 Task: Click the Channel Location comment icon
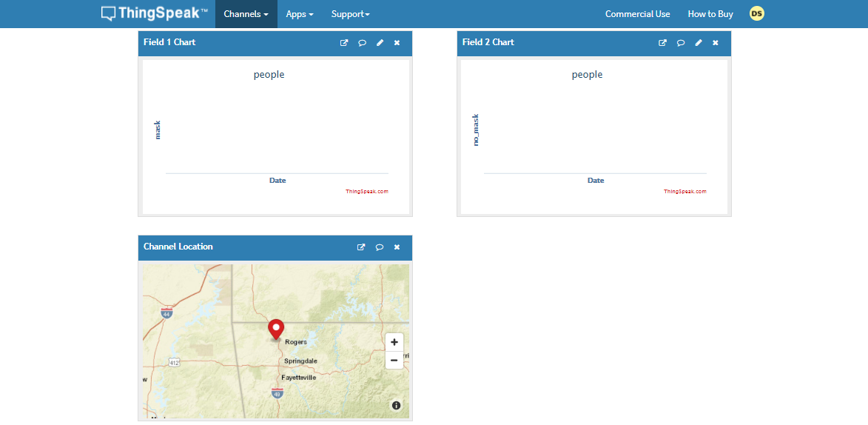pyautogui.click(x=380, y=247)
